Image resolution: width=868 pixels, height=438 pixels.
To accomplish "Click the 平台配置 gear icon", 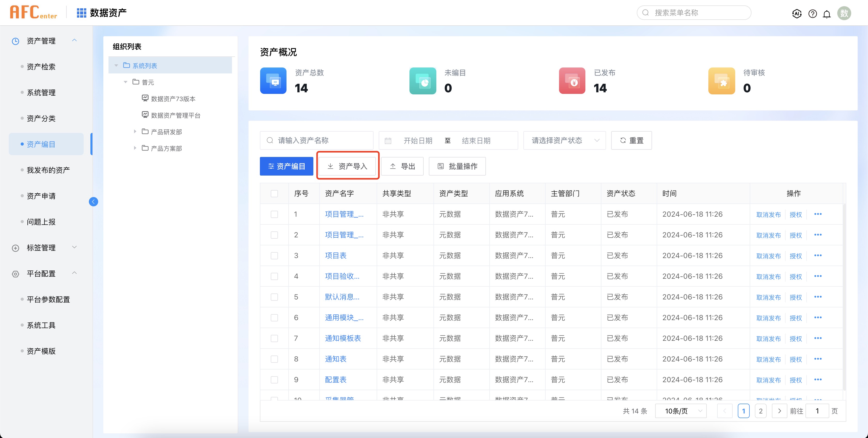I will pos(16,274).
